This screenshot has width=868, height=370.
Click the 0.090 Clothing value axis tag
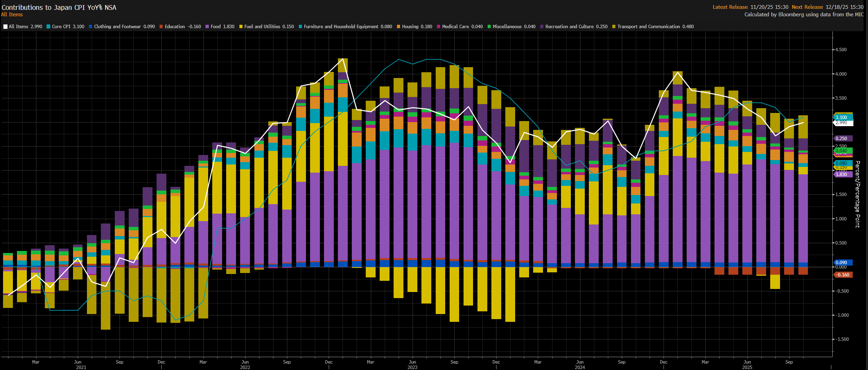(x=843, y=262)
